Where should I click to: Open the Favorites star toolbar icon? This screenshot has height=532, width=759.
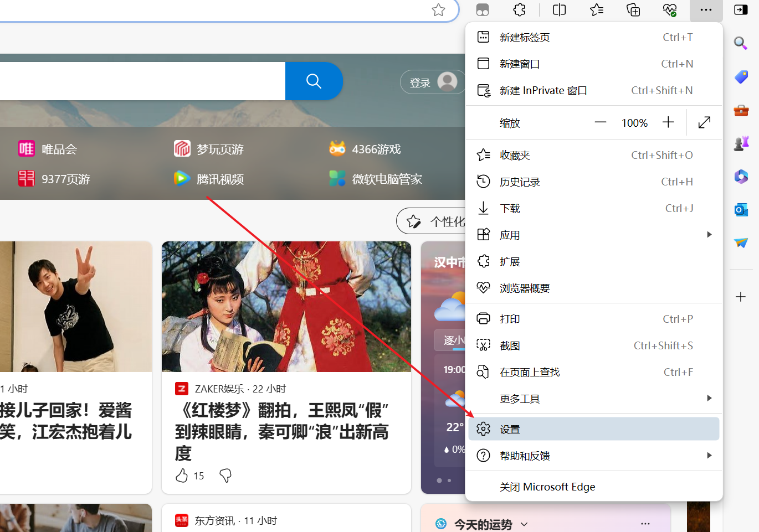coord(596,10)
